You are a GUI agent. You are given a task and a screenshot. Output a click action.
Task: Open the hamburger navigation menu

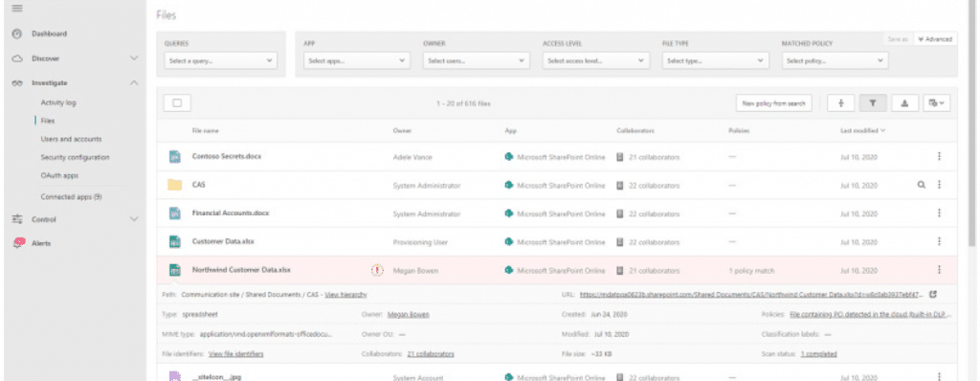click(x=17, y=9)
